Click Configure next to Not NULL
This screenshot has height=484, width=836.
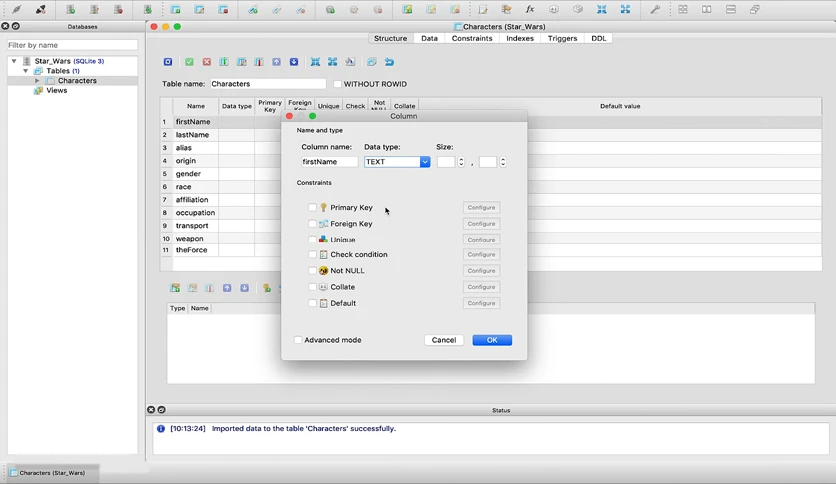click(x=481, y=271)
